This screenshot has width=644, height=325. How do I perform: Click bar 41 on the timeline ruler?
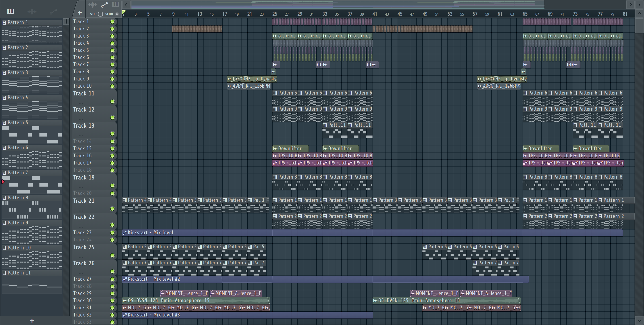coord(374,14)
